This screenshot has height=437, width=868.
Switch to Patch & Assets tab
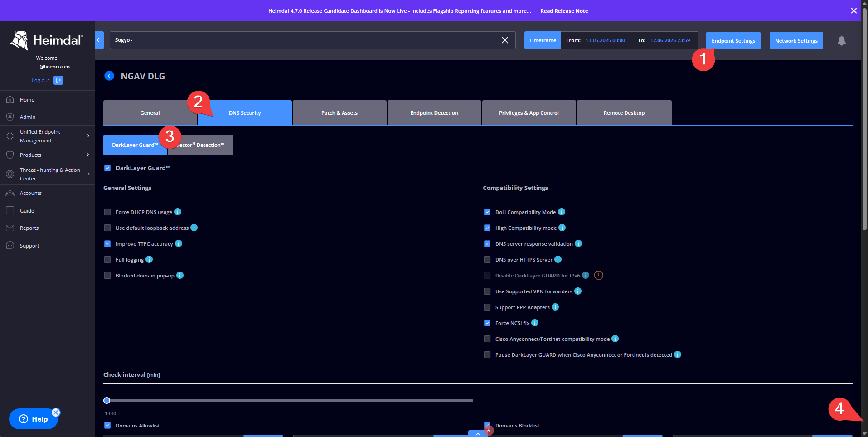pos(339,112)
